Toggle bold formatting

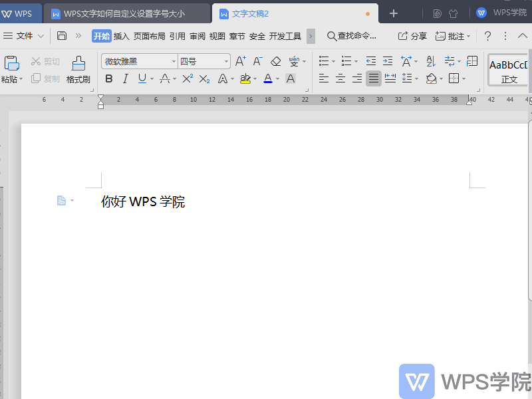108,78
